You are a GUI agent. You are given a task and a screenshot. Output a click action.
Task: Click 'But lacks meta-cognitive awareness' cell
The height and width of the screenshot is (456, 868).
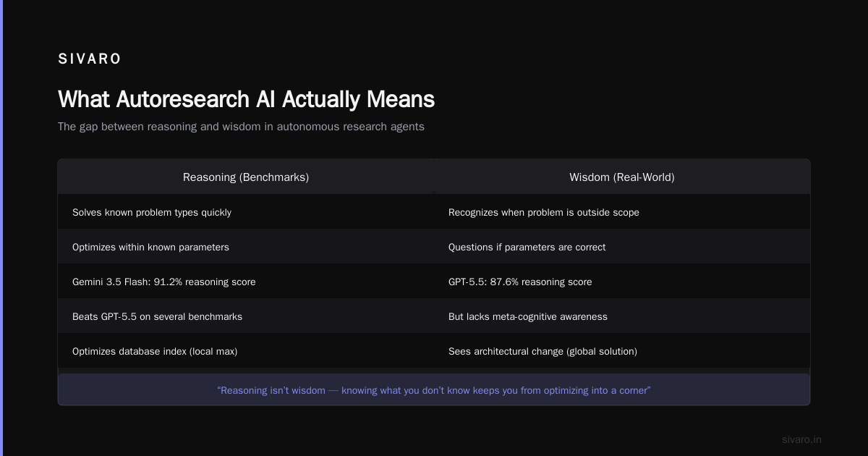[x=622, y=316]
